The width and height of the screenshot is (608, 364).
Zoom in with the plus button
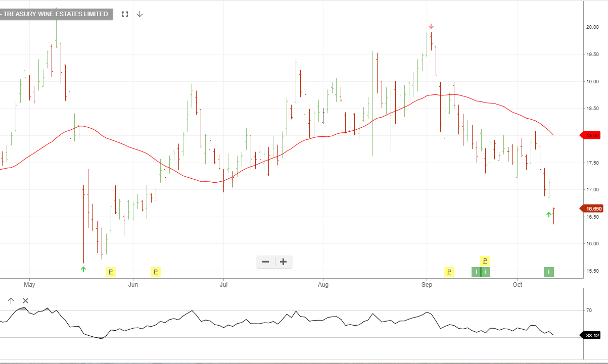(284, 262)
